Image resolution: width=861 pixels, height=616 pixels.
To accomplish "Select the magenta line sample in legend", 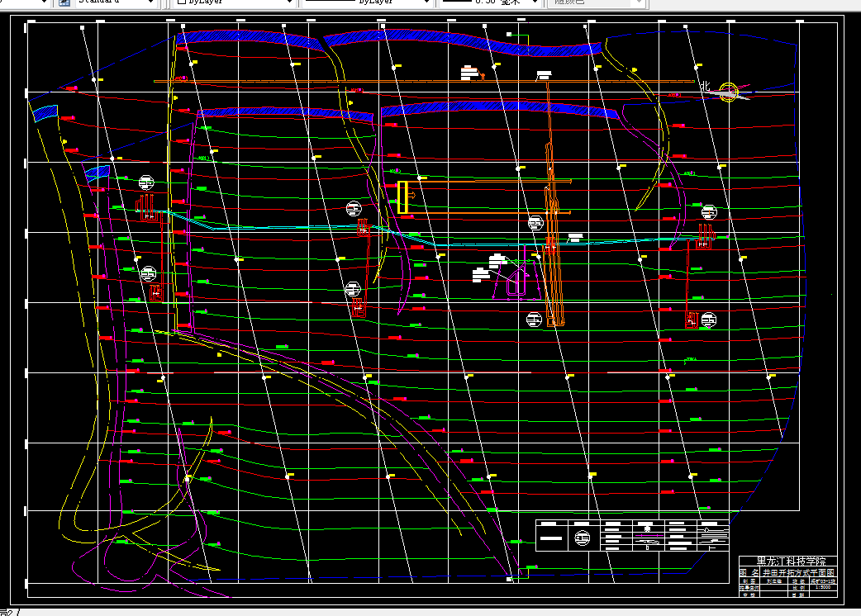I will [x=648, y=535].
